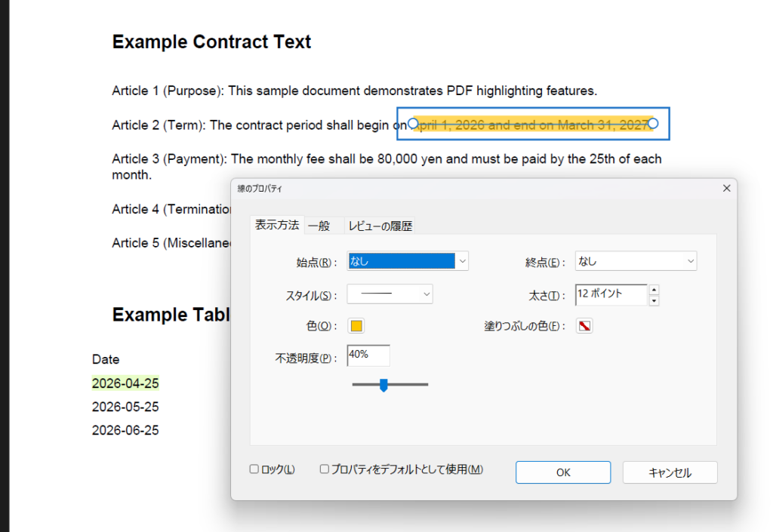Image resolution: width=773 pixels, height=532 pixels.
Task: Select the 表示方法 tab
Action: (277, 225)
